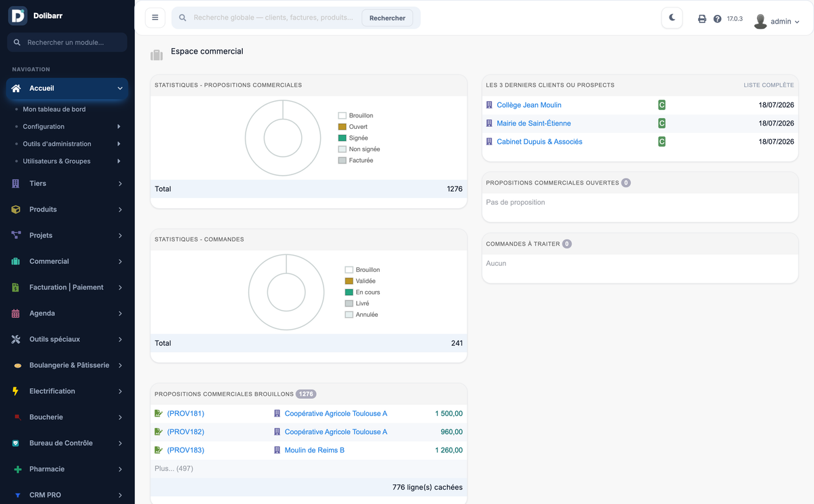Click the Commercial briefcase icon in sidebar
The height and width of the screenshot is (504, 814).
click(x=16, y=261)
